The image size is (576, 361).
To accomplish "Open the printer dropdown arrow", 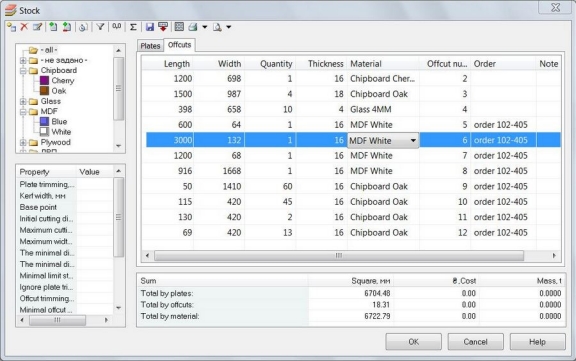I will (205, 27).
